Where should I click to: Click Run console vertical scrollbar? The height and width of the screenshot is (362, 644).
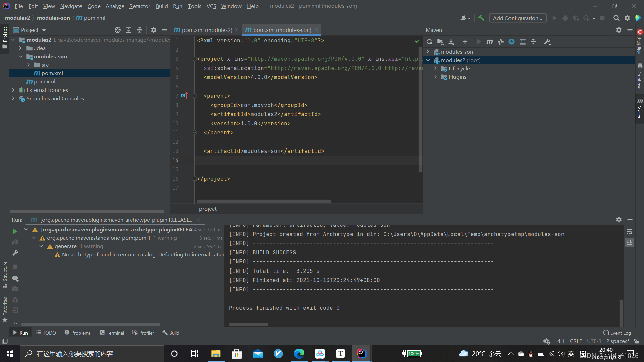[621, 313]
